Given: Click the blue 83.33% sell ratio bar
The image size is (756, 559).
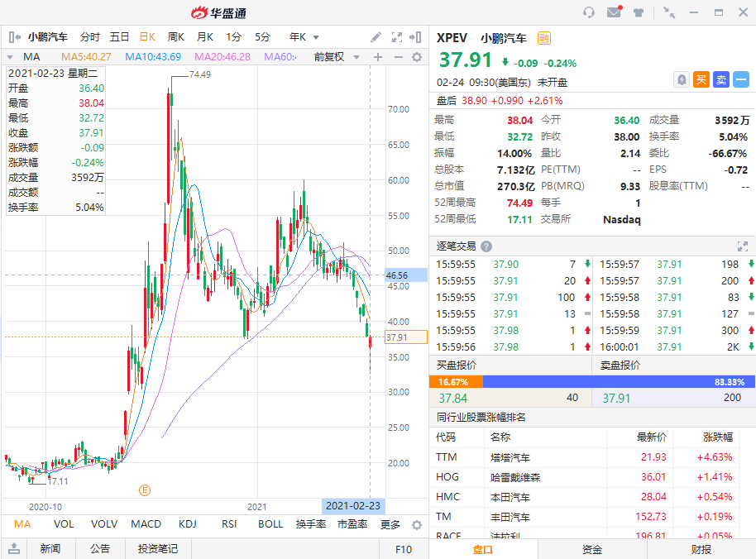Looking at the screenshot, I should click(617, 382).
